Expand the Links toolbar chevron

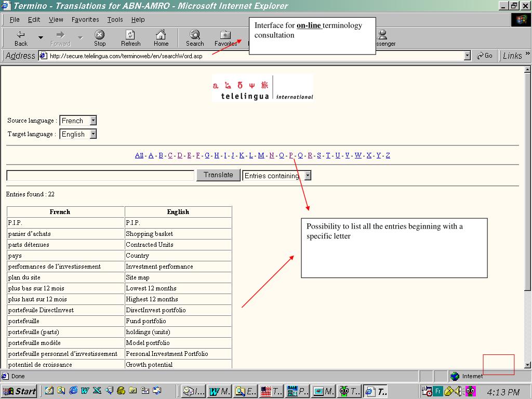pyautogui.click(x=527, y=54)
